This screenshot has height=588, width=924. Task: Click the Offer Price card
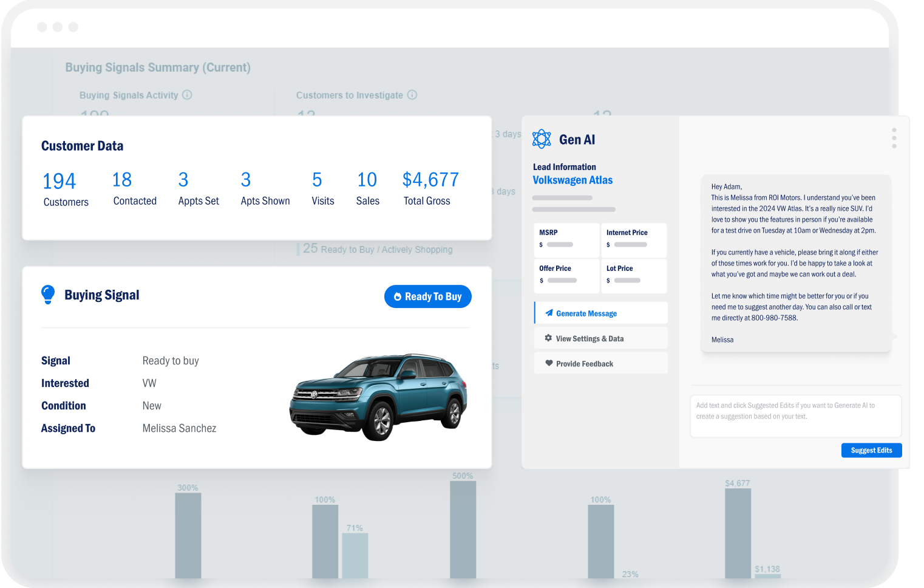click(566, 276)
